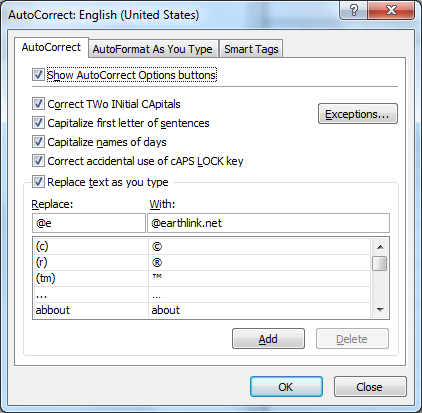Click the grayed-out Delete button

pos(352,339)
